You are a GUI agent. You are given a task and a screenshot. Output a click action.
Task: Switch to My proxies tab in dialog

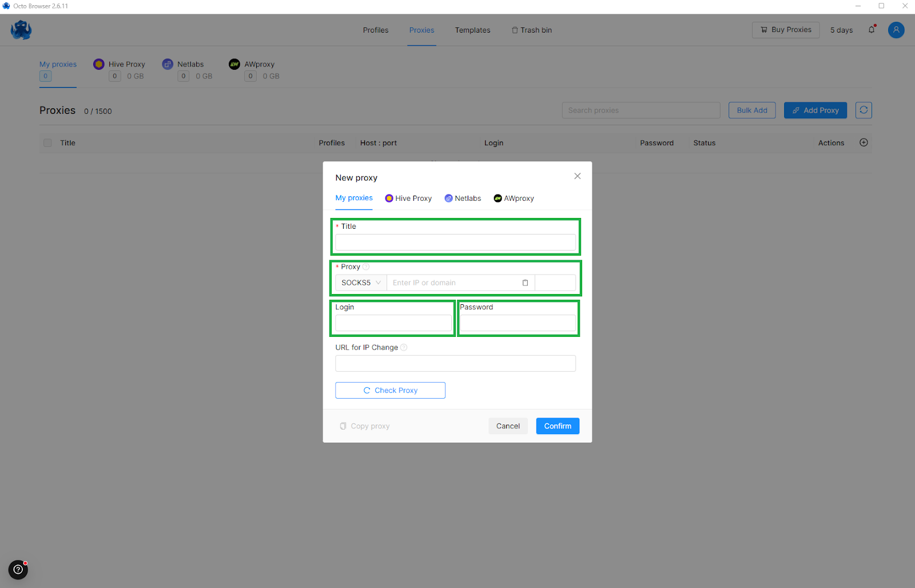click(354, 198)
